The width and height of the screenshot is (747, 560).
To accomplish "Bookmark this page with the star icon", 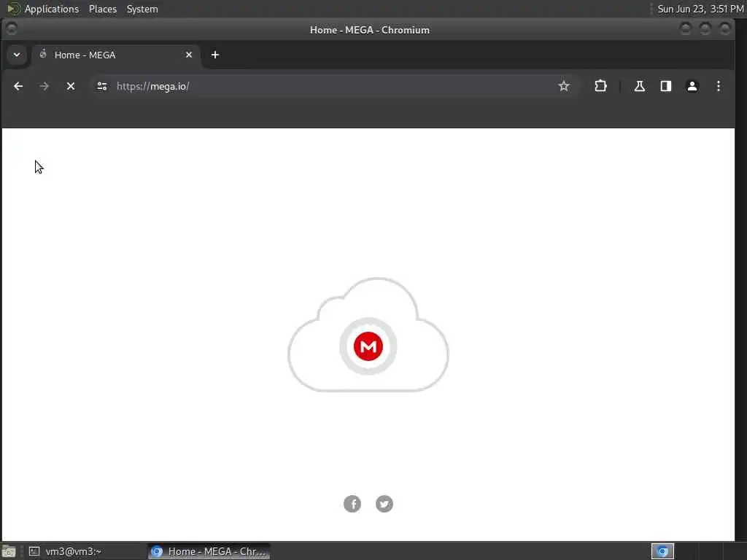I will tap(564, 86).
